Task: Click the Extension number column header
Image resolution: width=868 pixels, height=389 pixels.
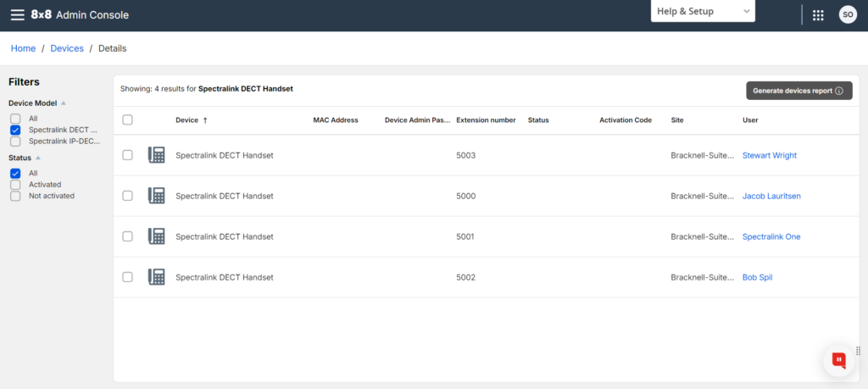Action: tap(486, 120)
